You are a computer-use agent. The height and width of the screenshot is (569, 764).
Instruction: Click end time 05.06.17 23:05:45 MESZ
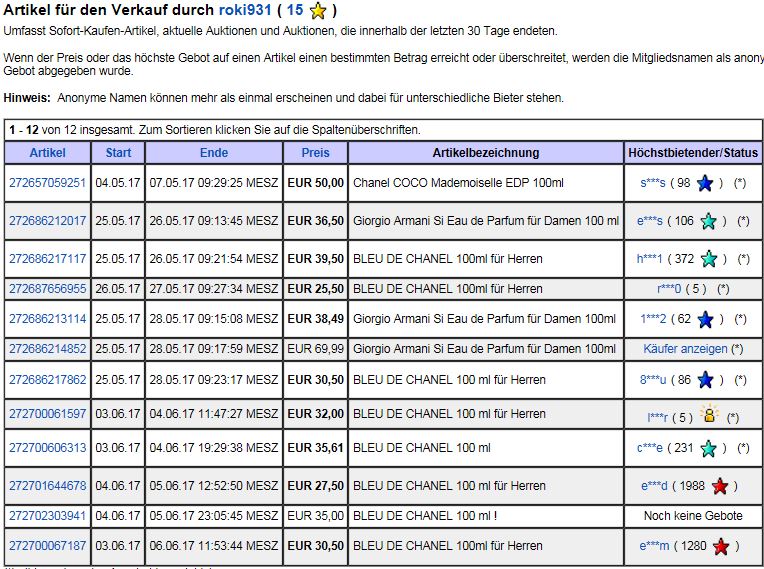click(x=214, y=516)
